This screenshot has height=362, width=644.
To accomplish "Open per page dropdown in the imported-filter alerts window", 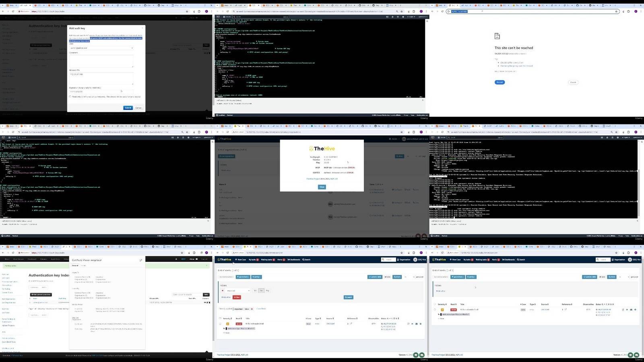I will [410, 277].
